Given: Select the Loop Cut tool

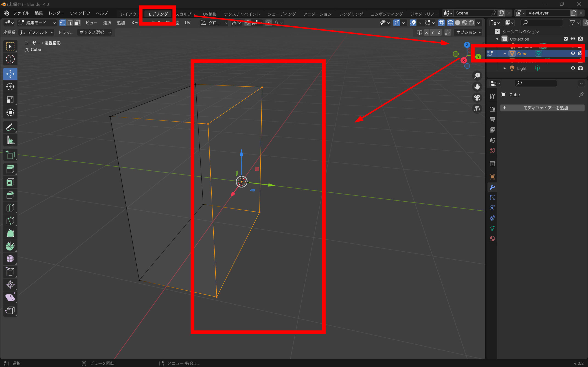Looking at the screenshot, I should (10, 208).
